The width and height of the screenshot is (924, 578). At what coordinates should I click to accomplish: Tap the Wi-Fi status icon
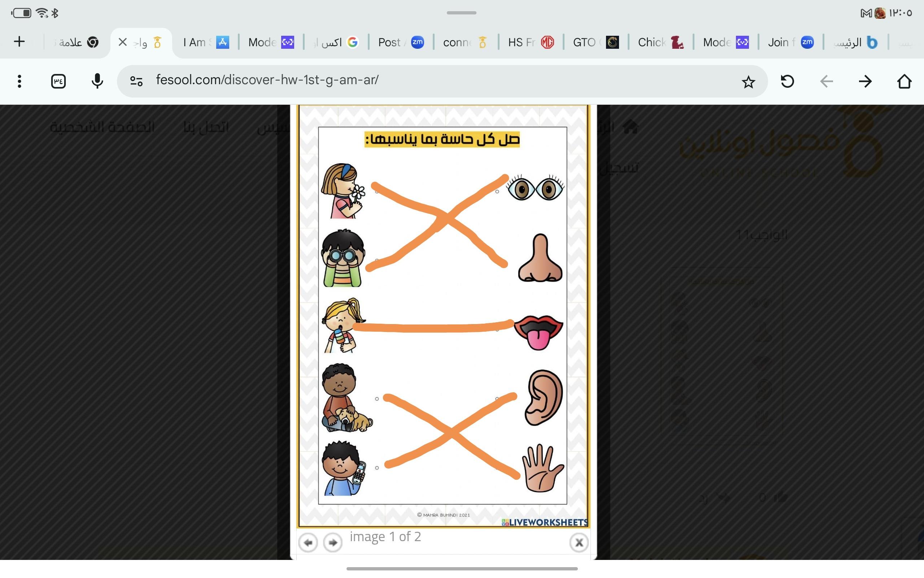[42, 13]
